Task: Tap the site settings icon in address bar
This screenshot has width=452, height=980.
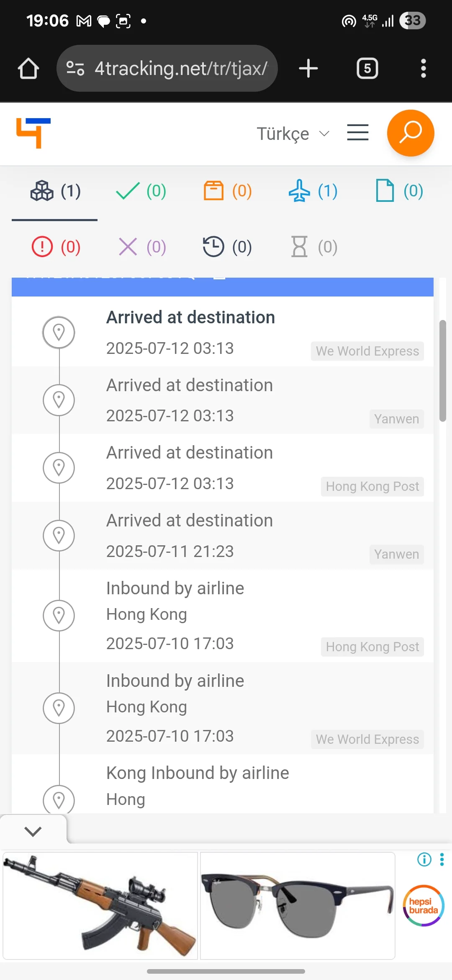Action: click(x=75, y=69)
